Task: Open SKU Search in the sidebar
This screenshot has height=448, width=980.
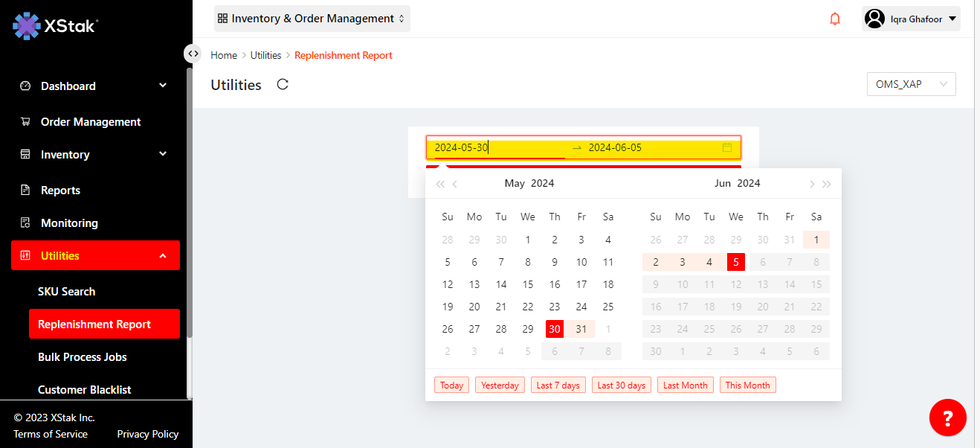Action: tap(67, 292)
